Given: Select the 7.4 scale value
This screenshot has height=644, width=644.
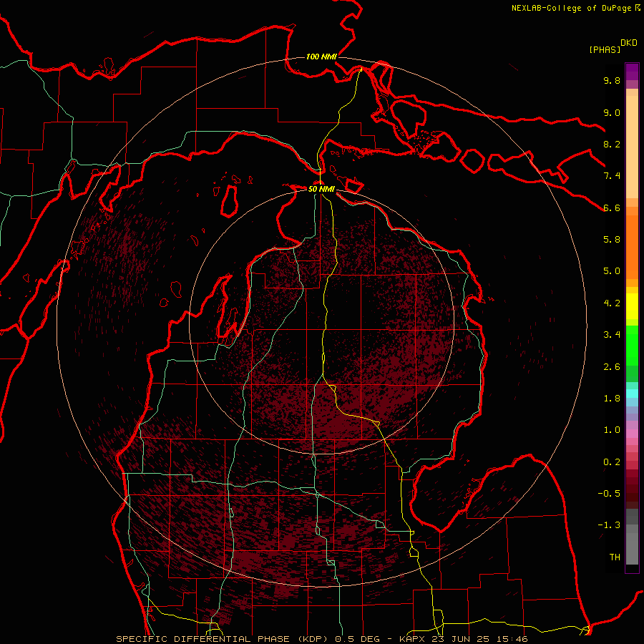Looking at the screenshot, I should [612, 176].
